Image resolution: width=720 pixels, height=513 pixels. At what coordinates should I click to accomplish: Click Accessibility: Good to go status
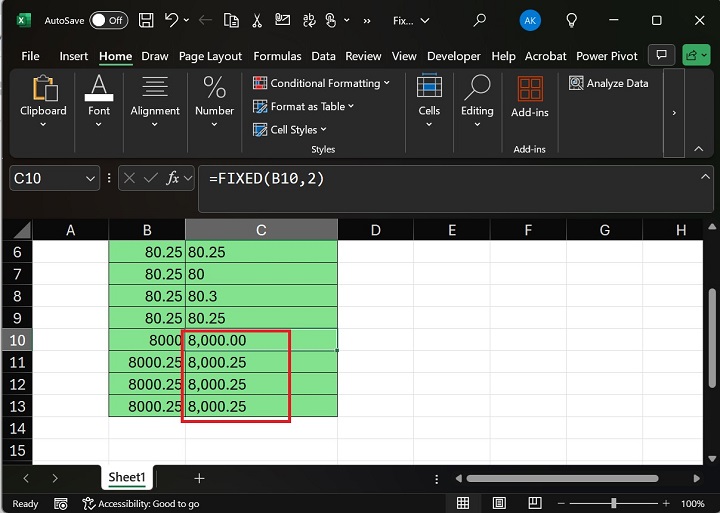point(141,504)
